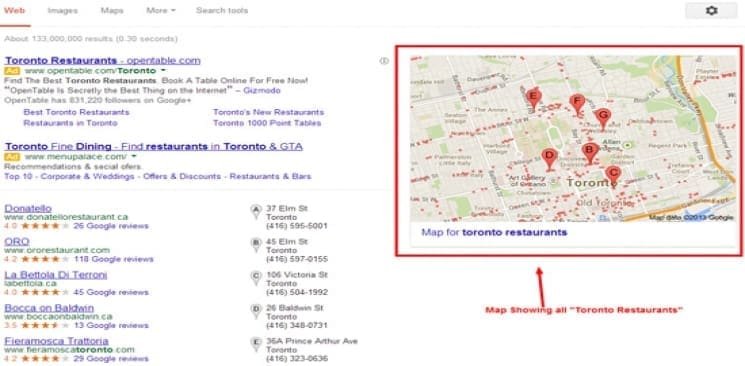The image size is (745, 366).
Task: Switch to the Maps tab
Action: pyautogui.click(x=112, y=10)
